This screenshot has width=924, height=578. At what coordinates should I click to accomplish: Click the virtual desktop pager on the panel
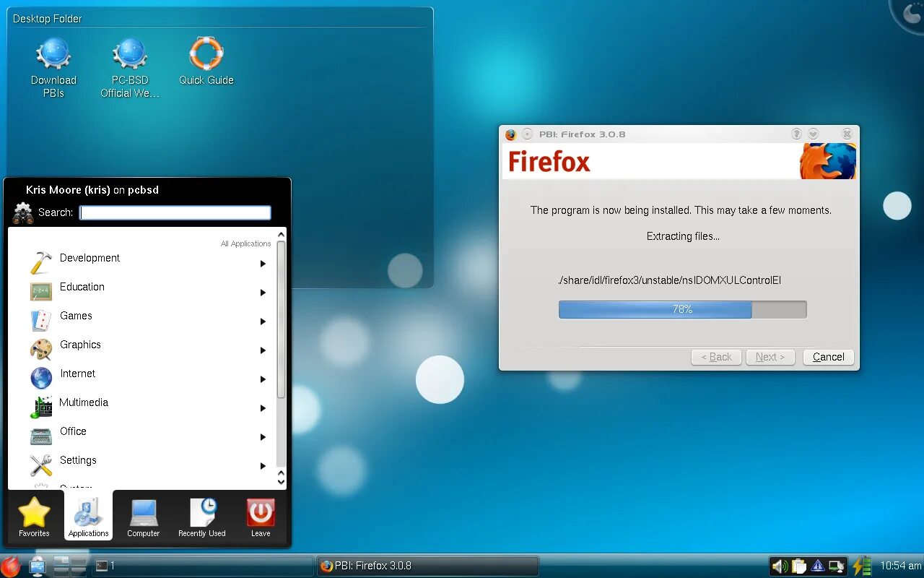point(70,566)
